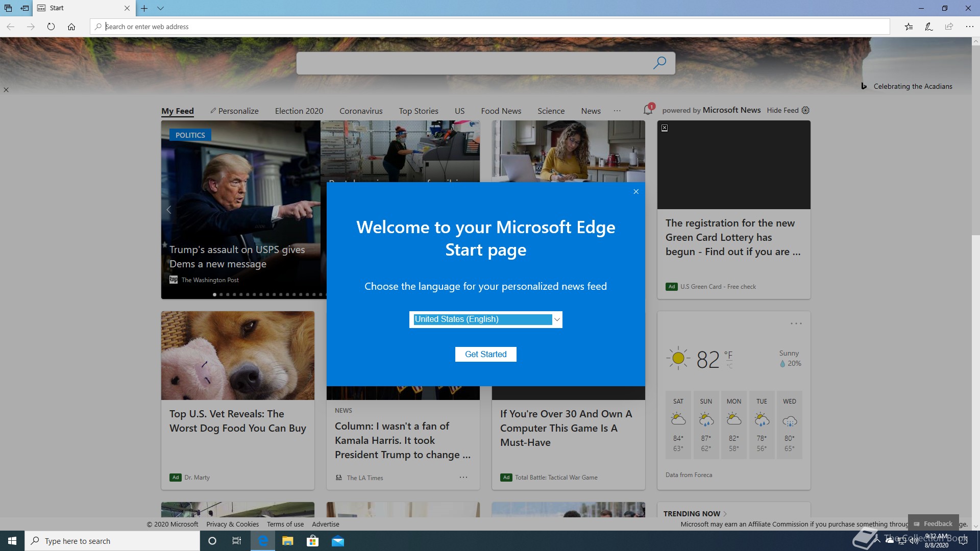980x551 pixels.
Task: Switch to Coronavirus tab
Action: point(361,111)
